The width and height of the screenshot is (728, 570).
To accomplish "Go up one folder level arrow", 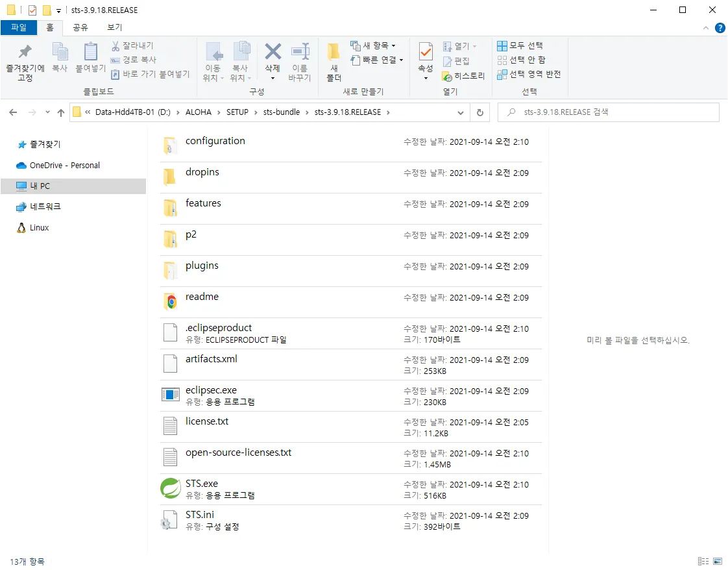I will 61,112.
